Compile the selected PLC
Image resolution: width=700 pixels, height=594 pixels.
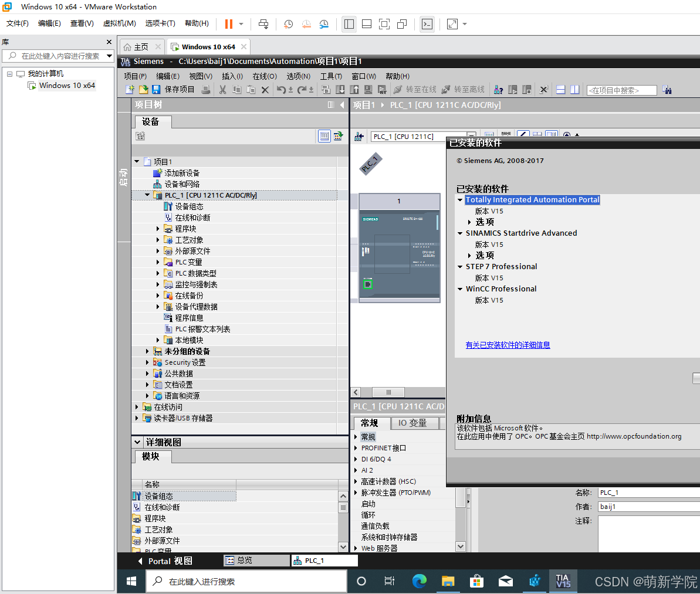pyautogui.click(x=326, y=90)
